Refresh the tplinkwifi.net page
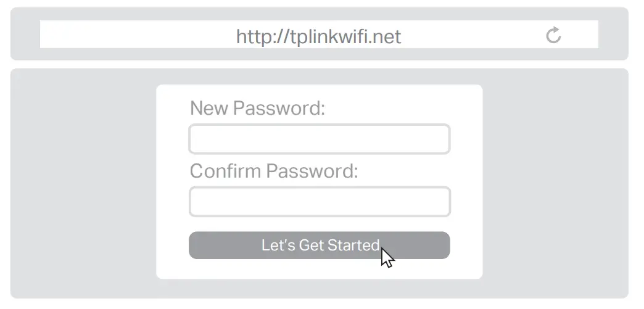The image size is (644, 309). coord(553,35)
